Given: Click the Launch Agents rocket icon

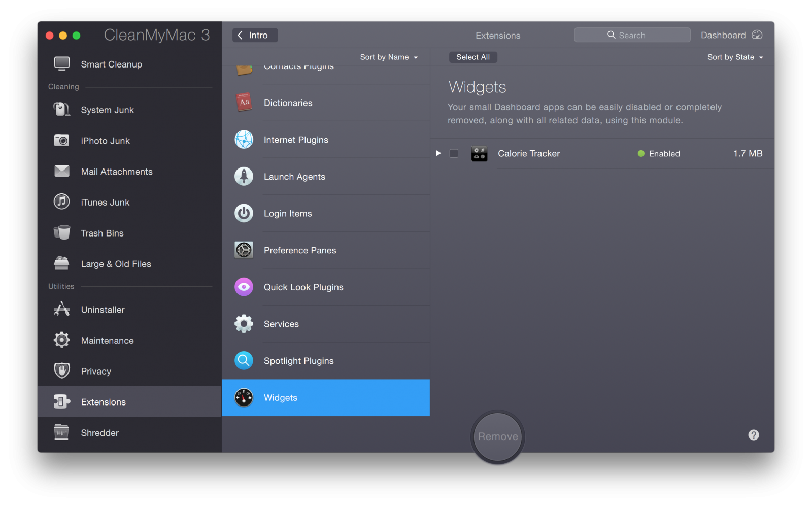Looking at the screenshot, I should [x=244, y=177].
